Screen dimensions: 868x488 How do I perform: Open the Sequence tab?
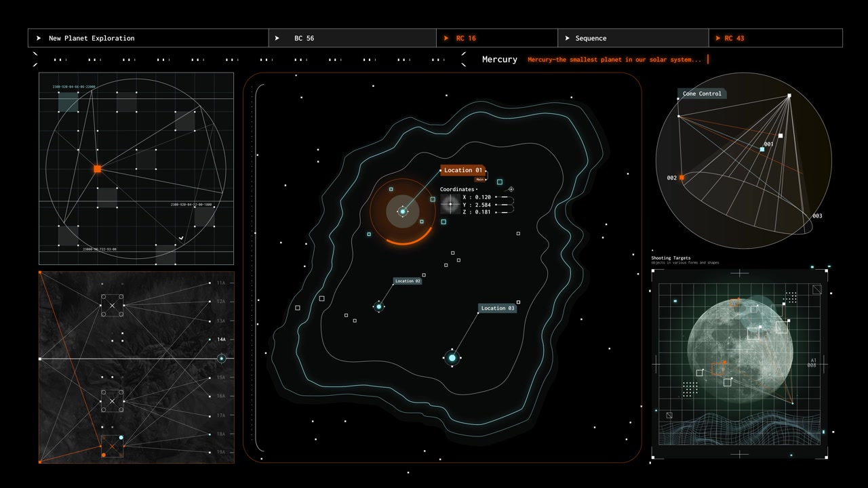(633, 38)
